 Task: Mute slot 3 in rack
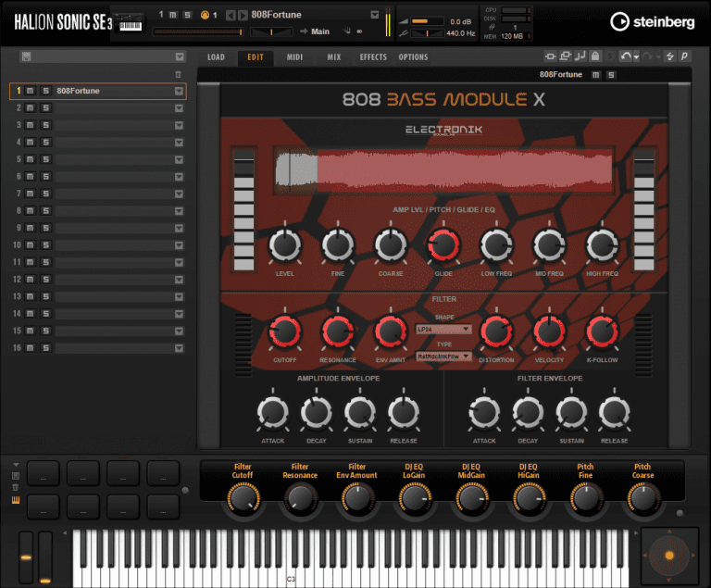30,125
